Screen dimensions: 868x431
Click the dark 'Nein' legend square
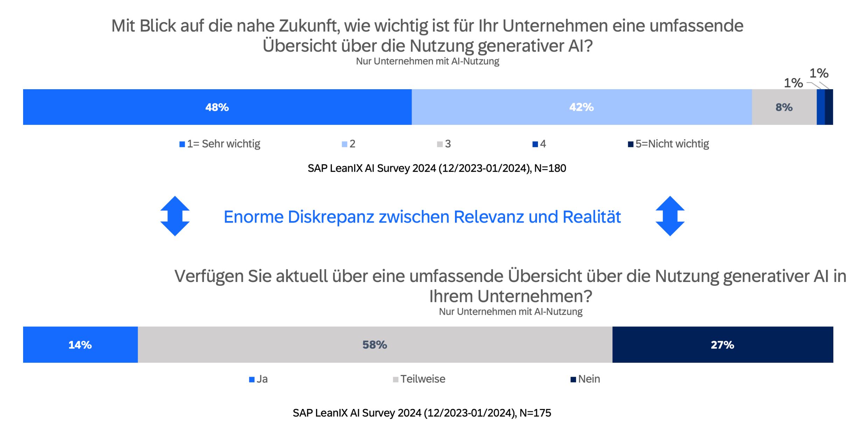coord(573,380)
